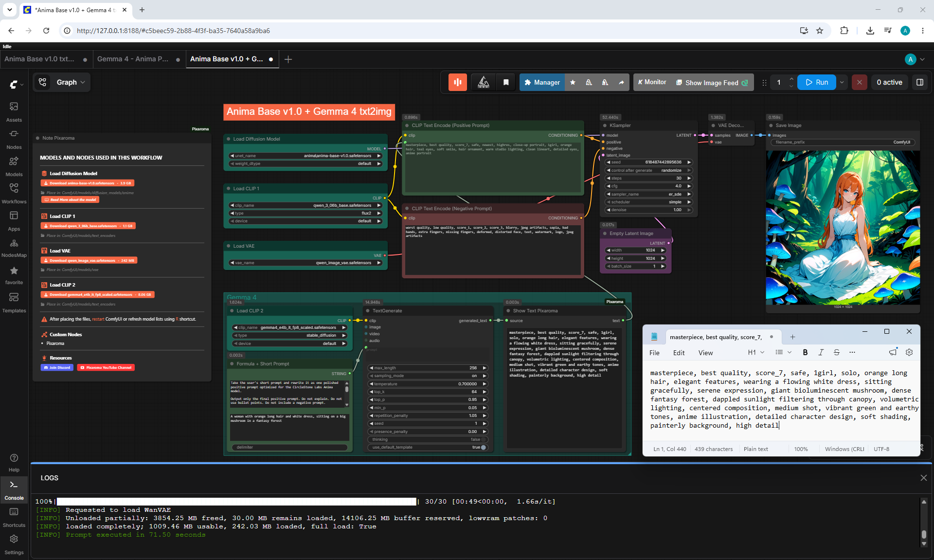
Task: Click the K Monitor button
Action: (x=652, y=82)
